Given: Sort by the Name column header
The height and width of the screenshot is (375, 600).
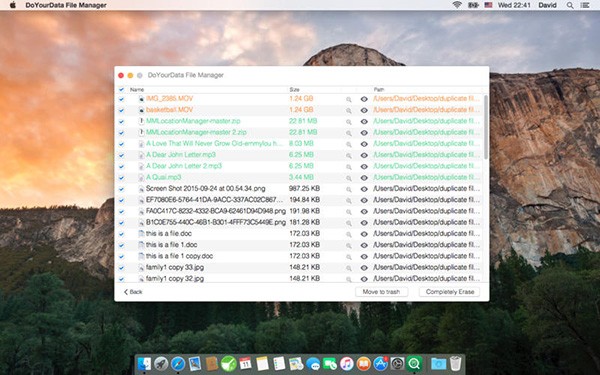Looking at the screenshot, I should (137, 90).
